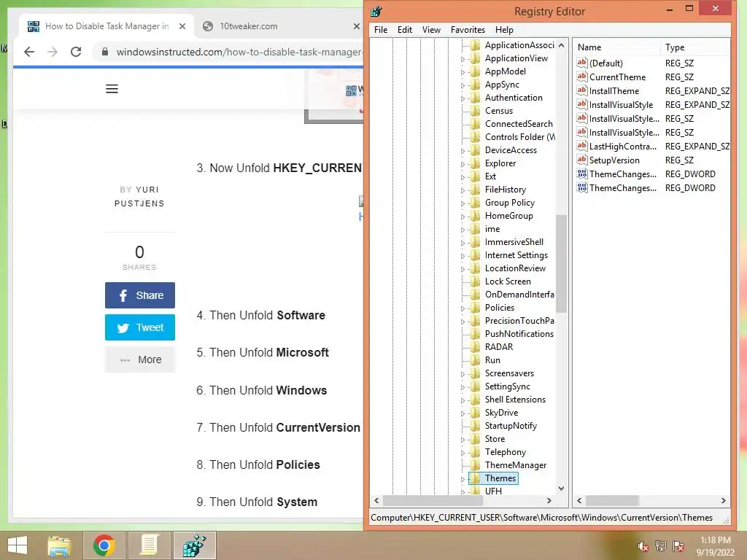Click the browser back arrow

(x=29, y=52)
